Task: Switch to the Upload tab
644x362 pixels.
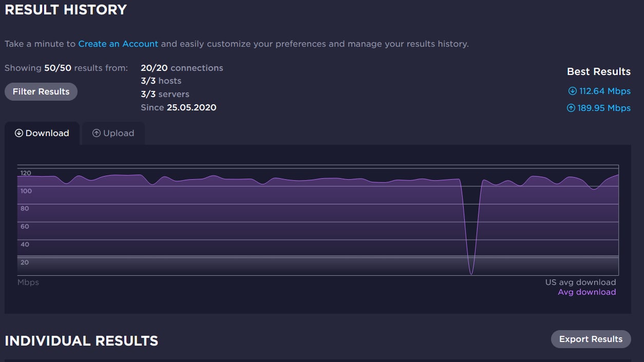Action: tap(113, 134)
